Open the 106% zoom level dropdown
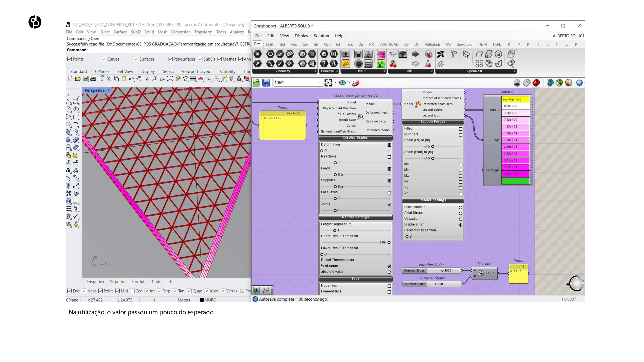Image resolution: width=644 pixels, height=362 pixels. [x=320, y=83]
